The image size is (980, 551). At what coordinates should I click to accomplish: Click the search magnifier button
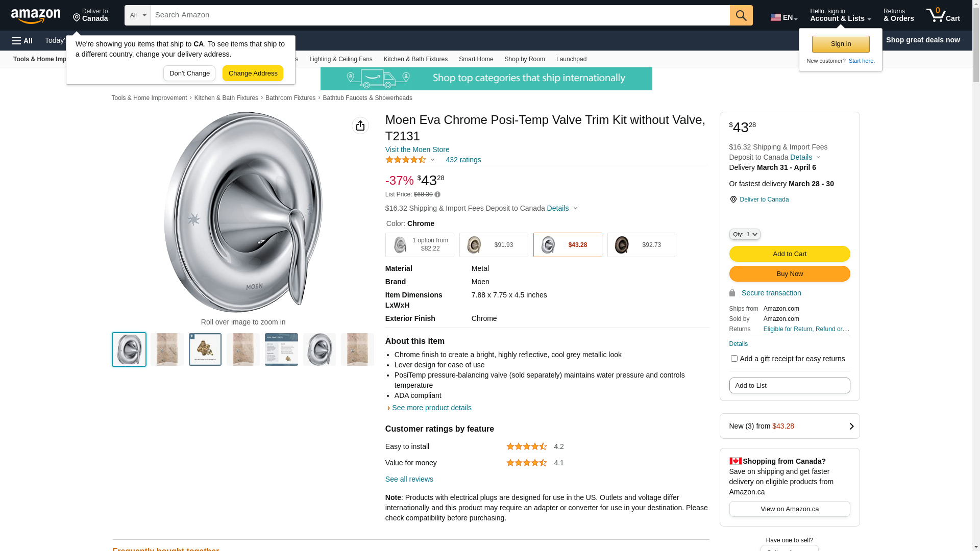pos(741,15)
